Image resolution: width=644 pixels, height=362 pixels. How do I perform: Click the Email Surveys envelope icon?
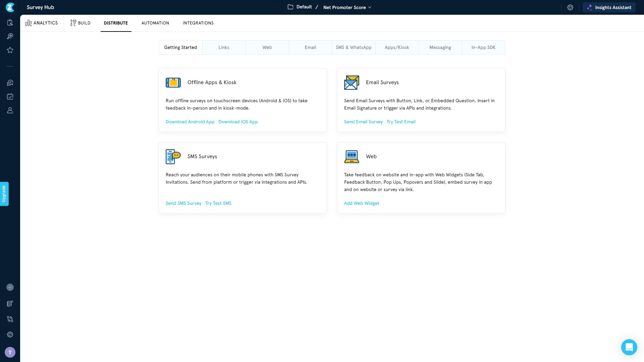[x=352, y=82]
